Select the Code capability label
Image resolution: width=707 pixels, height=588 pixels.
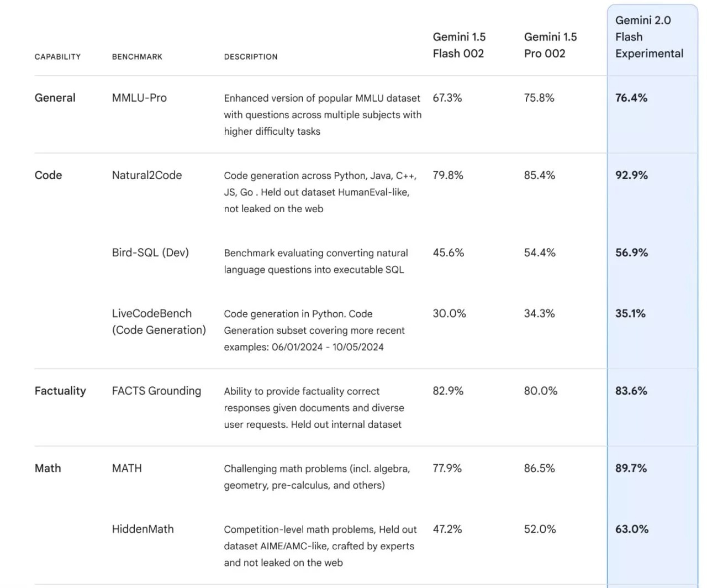click(x=48, y=175)
